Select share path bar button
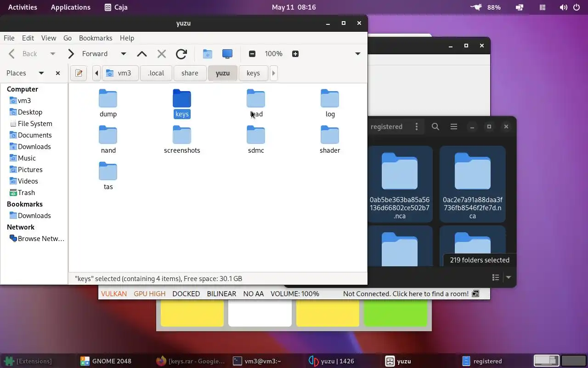 [190, 73]
